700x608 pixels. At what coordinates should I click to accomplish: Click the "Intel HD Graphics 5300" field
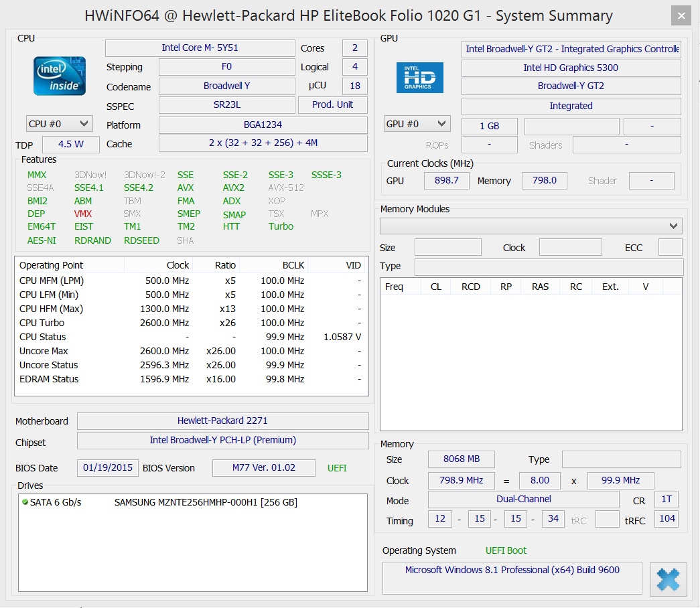[571, 68]
